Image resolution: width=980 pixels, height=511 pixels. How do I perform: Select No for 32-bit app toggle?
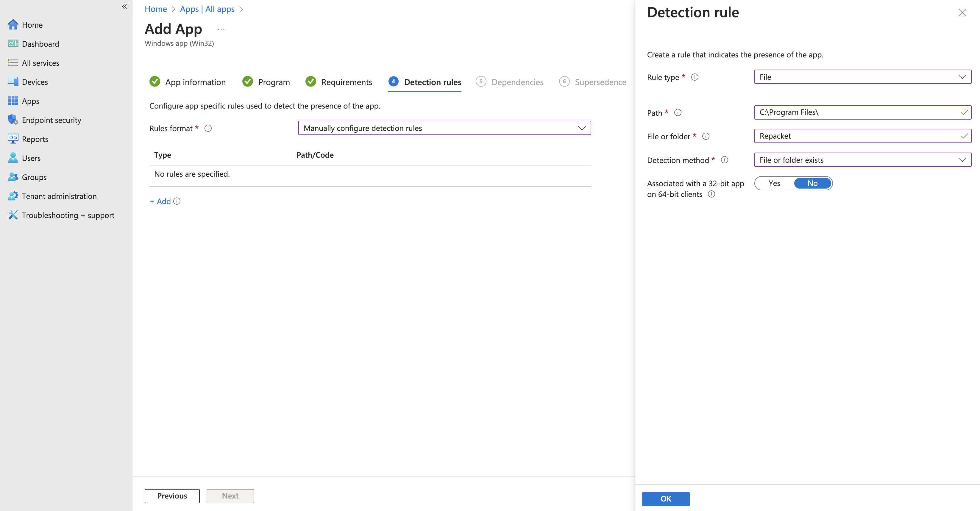pos(812,183)
